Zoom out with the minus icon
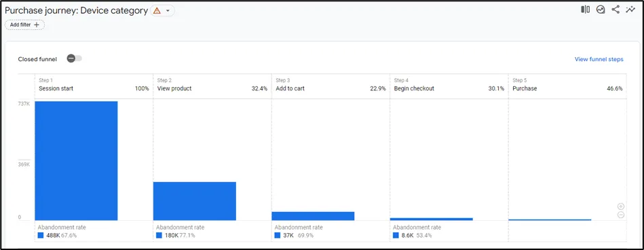The image size is (644, 250). tap(621, 215)
